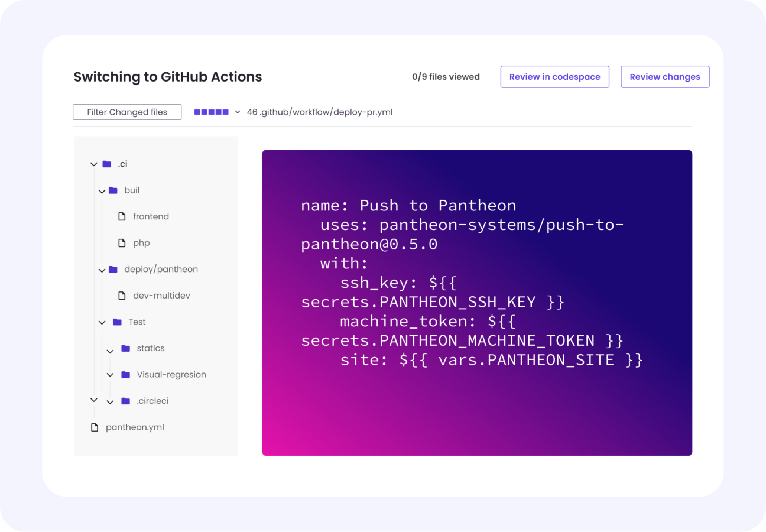The image size is (766, 532).
Task: Click the statics folder icon
Action: [x=125, y=348]
